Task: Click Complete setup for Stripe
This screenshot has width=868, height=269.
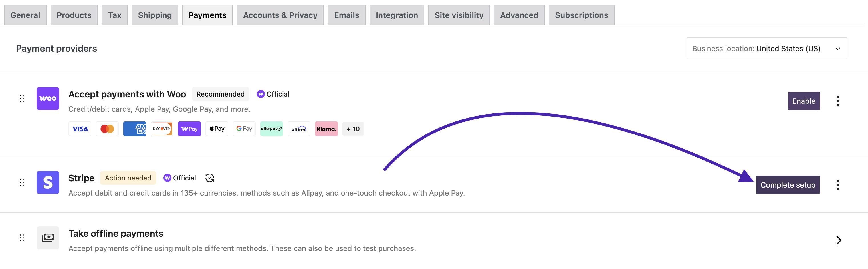Action: pyautogui.click(x=788, y=185)
